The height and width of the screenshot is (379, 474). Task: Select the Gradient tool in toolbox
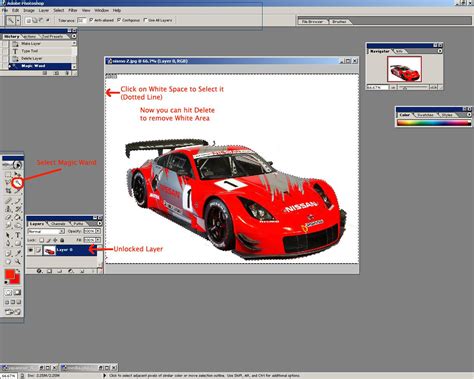click(18, 217)
